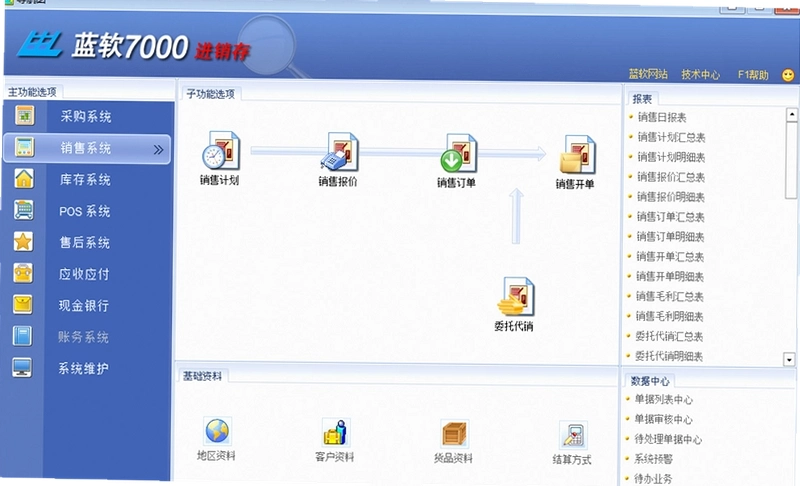This screenshot has width=800, height=486.
Task: Open the 采购系统 sidebar icon
Action: [x=24, y=115]
